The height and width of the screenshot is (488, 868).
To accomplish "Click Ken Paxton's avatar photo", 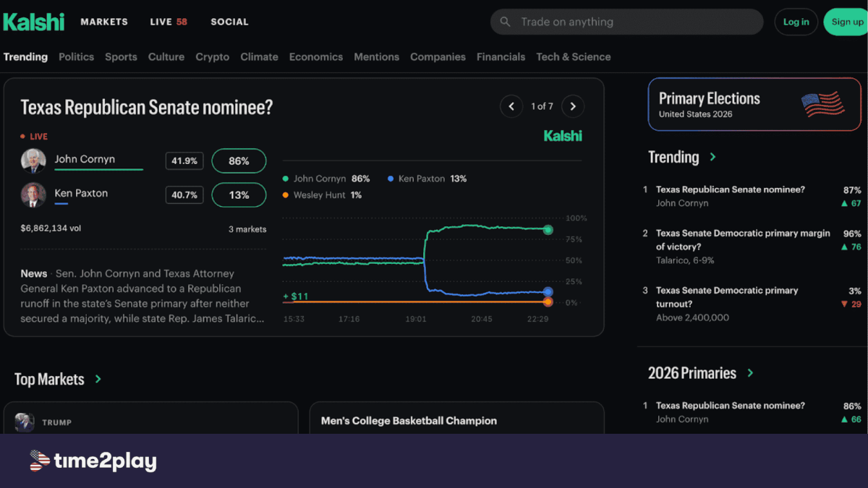I will click(33, 195).
